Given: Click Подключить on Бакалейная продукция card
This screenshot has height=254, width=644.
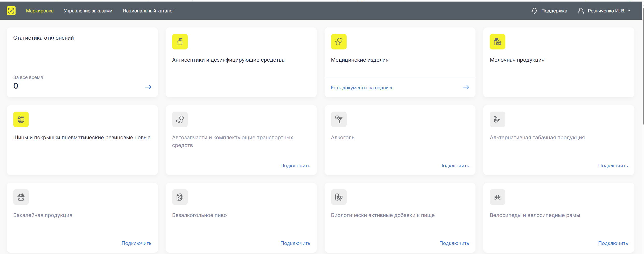Looking at the screenshot, I should click(136, 243).
